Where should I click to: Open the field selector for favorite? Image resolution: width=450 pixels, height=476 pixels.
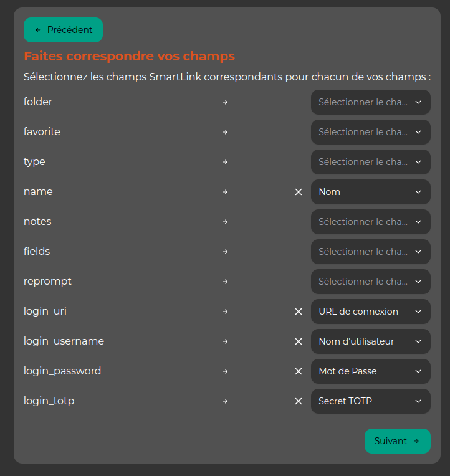370,132
